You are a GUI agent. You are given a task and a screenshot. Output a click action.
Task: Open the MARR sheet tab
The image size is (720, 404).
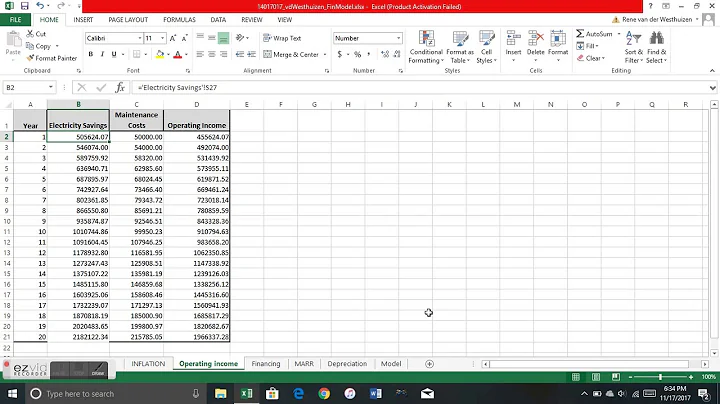coord(304,364)
